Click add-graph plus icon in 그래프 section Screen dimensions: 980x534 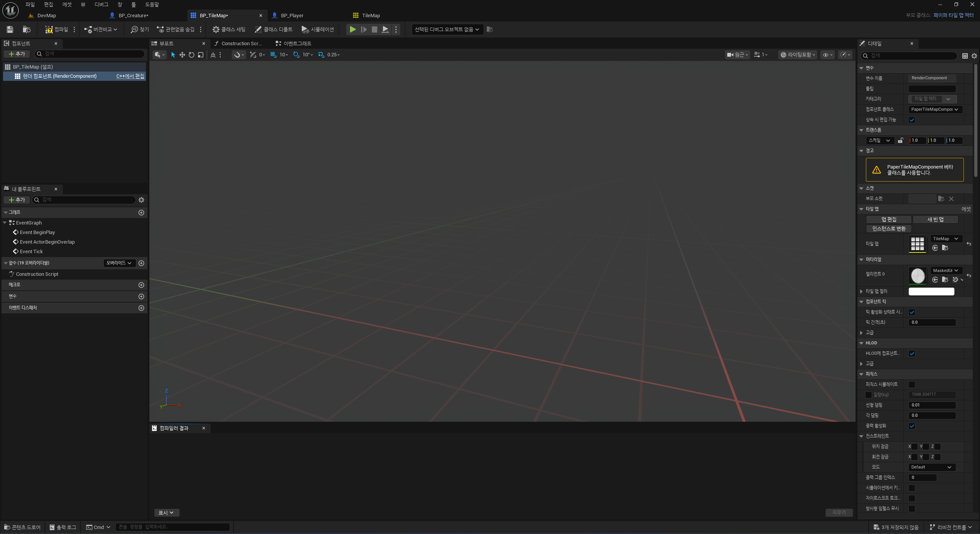coord(141,213)
